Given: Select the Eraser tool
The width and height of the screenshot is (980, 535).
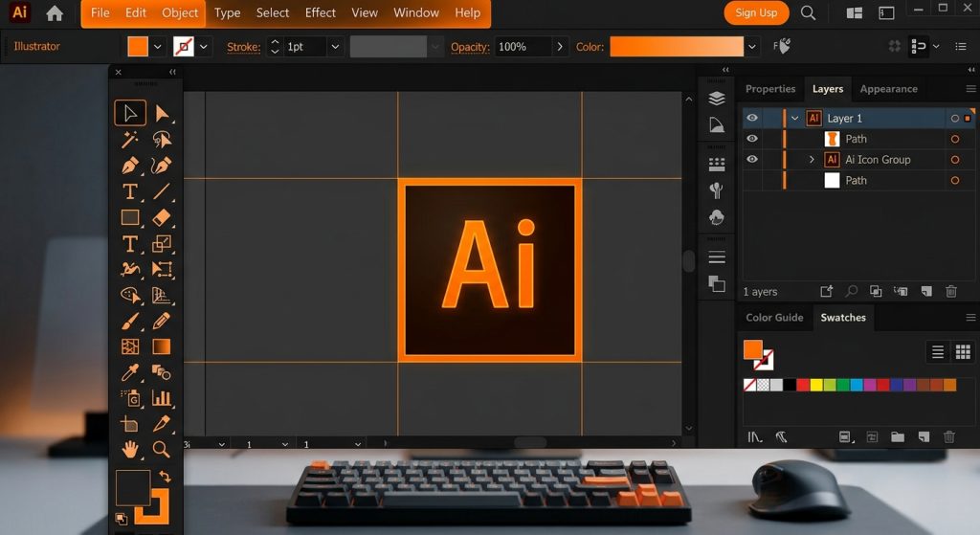Looking at the screenshot, I should [x=162, y=217].
